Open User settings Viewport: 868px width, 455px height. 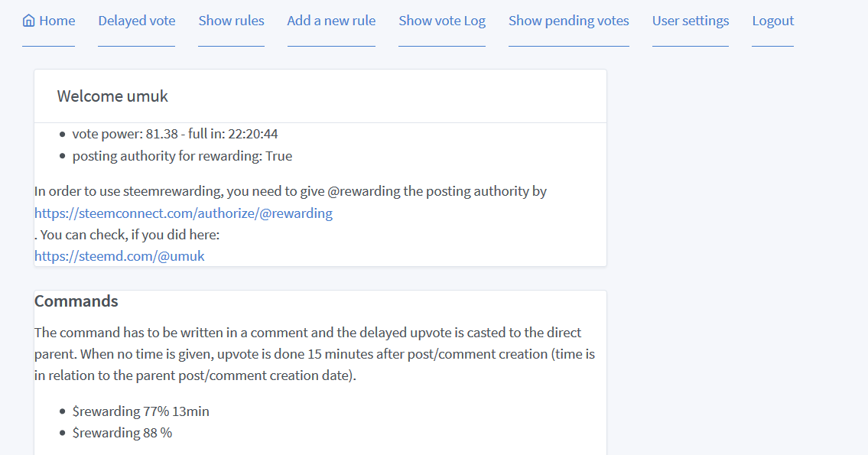690,21
